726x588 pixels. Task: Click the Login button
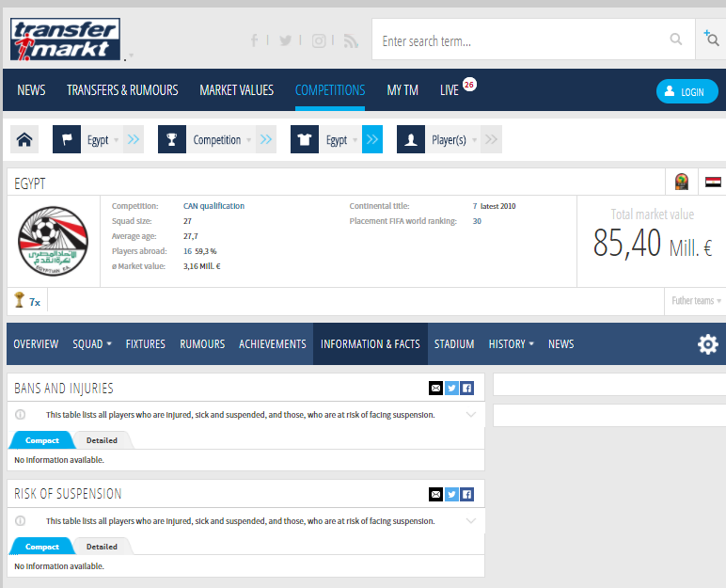[687, 91]
